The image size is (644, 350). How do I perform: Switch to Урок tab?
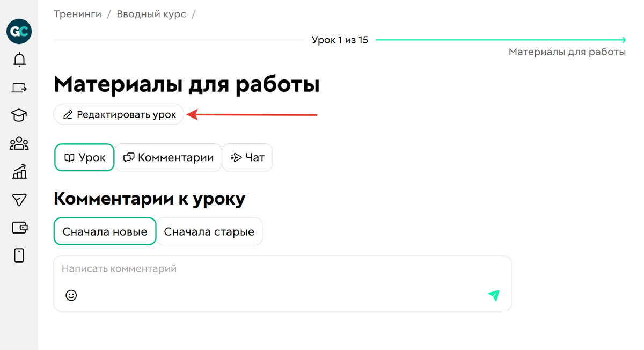pos(84,158)
